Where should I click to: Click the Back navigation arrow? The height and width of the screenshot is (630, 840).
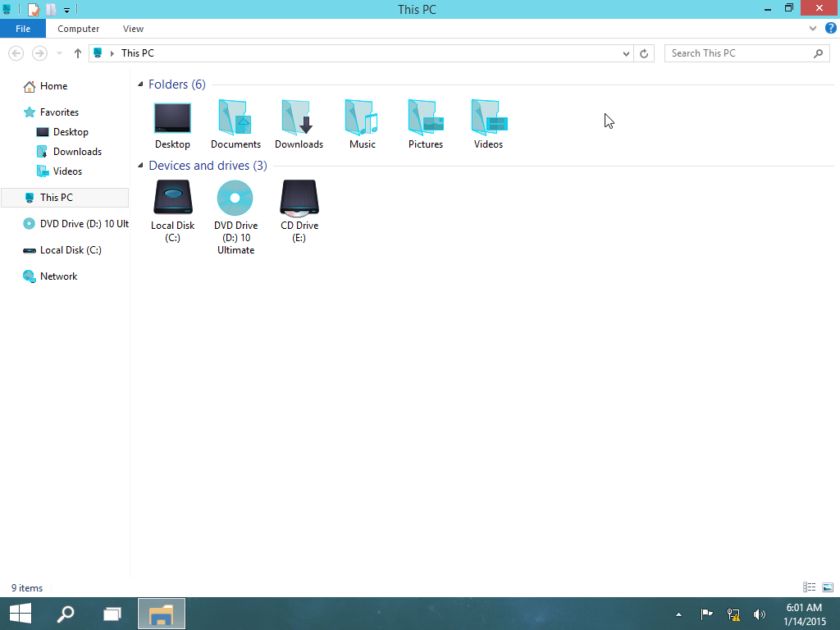tap(16, 53)
